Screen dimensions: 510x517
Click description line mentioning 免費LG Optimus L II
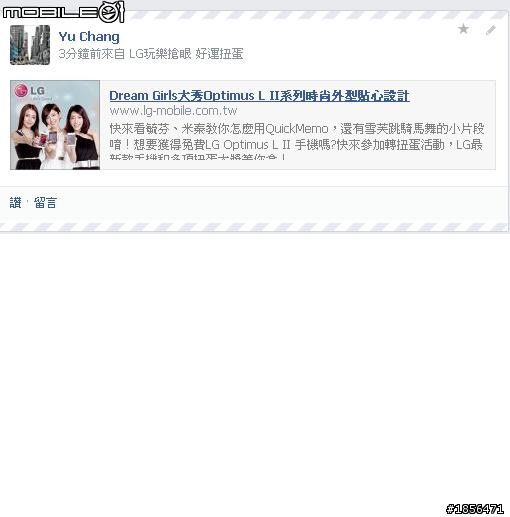pyautogui.click(x=296, y=145)
